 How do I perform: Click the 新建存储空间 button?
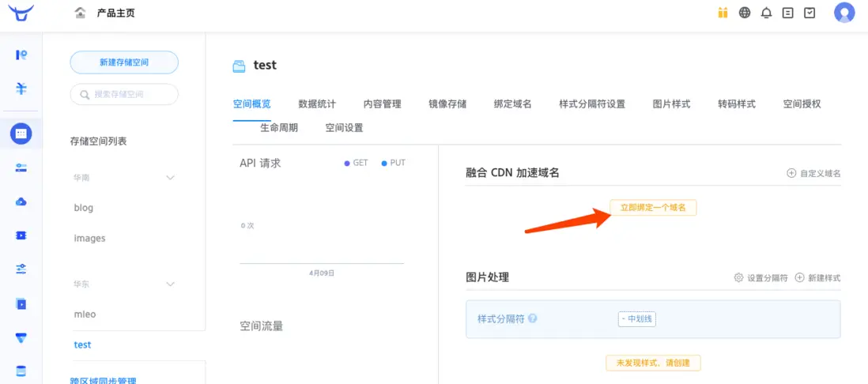(x=124, y=62)
